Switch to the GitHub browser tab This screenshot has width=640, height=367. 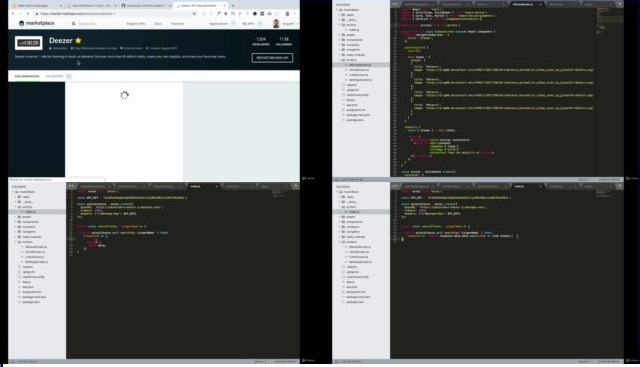[x=145, y=6]
